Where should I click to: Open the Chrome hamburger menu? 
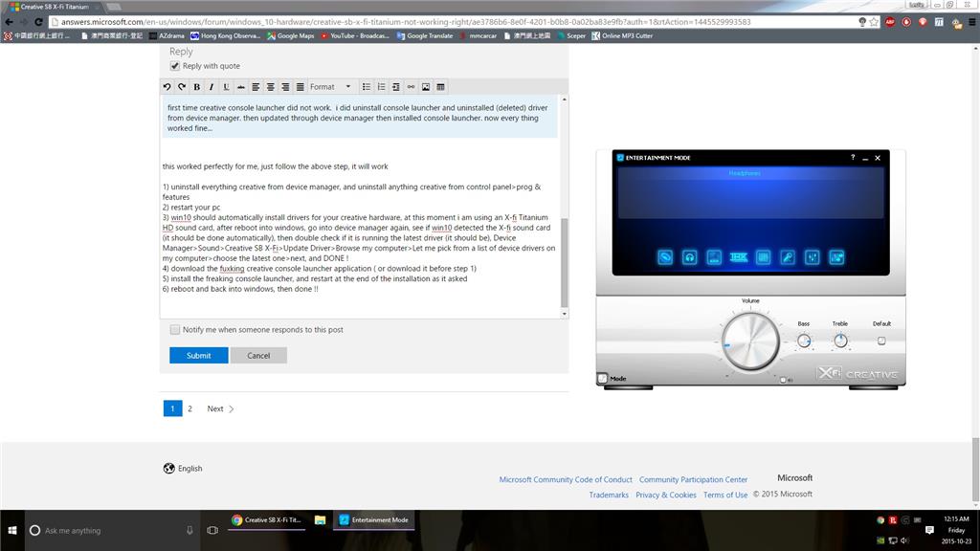pyautogui.click(x=972, y=22)
